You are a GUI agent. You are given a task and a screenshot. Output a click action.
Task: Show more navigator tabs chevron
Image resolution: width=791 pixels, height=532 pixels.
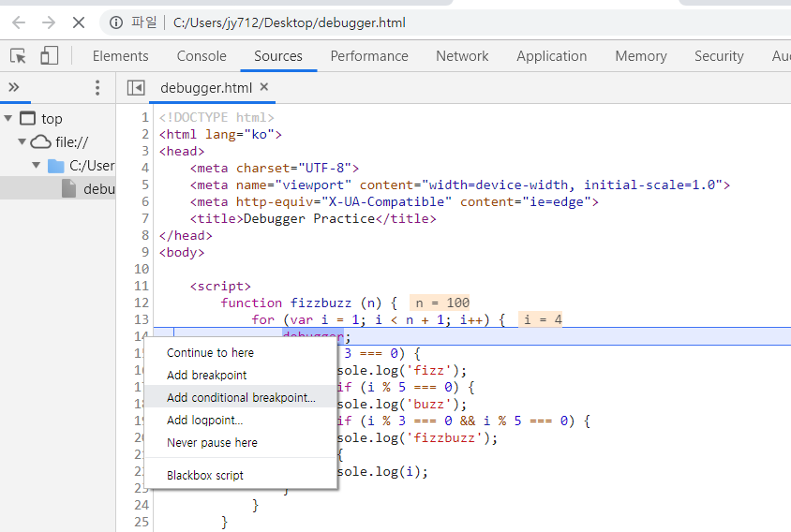coord(14,87)
